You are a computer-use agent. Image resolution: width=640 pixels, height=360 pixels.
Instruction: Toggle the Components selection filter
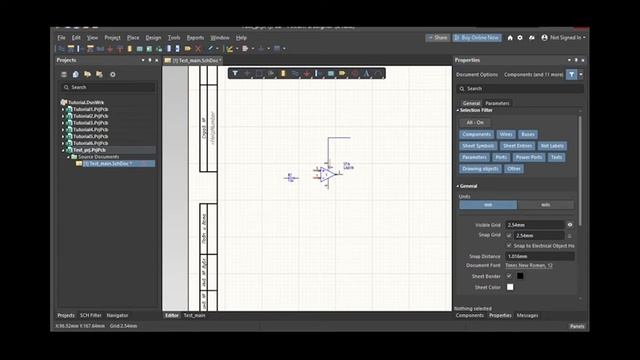(x=476, y=134)
